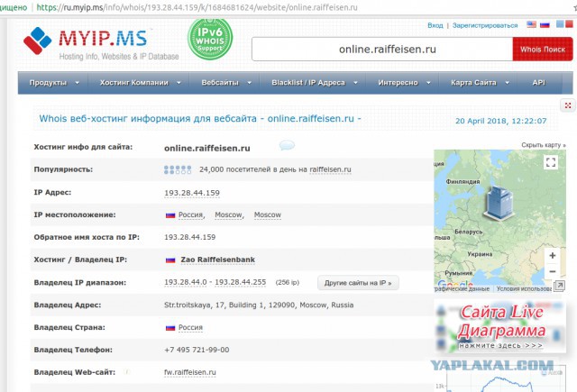
Task: Expand the Вебсайты menu
Action: [226, 83]
